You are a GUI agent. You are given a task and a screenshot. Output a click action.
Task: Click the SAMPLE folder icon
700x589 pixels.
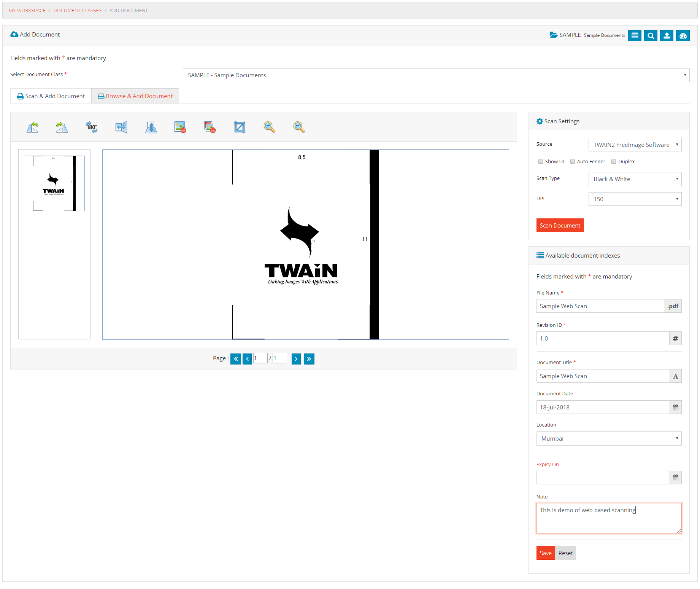pos(554,35)
